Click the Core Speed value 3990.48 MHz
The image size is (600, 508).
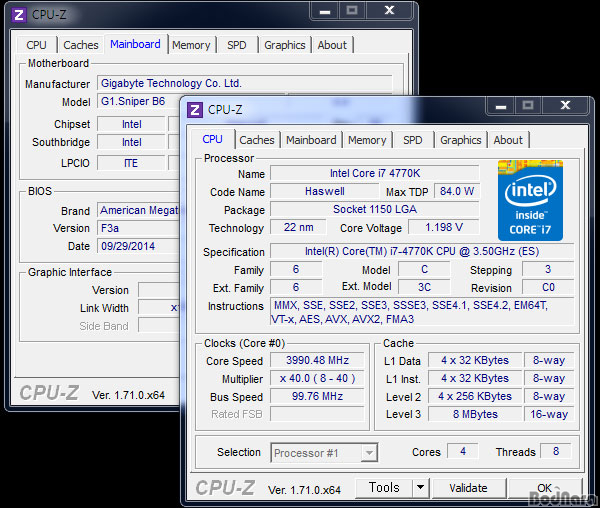coord(317,360)
